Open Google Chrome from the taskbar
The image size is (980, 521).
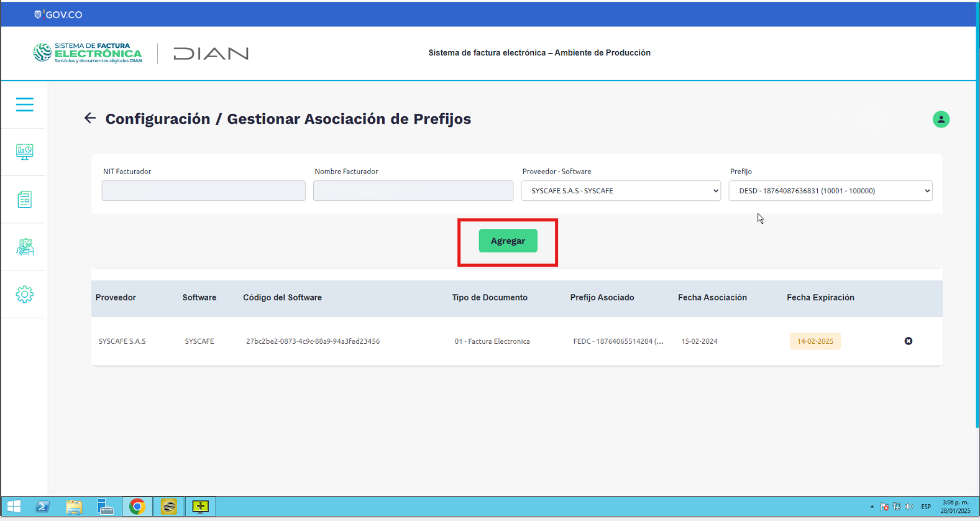tap(137, 507)
